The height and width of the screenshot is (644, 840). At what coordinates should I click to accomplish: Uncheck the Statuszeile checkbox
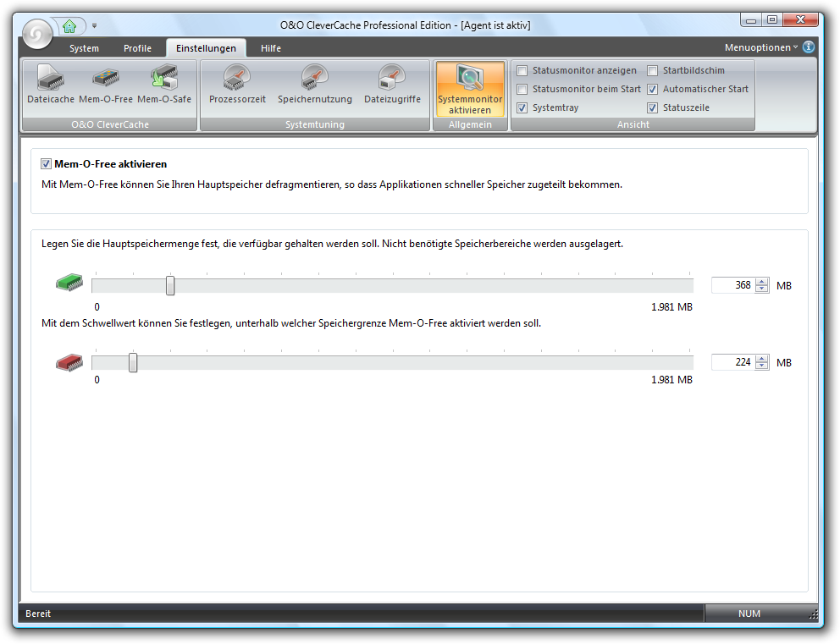coord(653,108)
